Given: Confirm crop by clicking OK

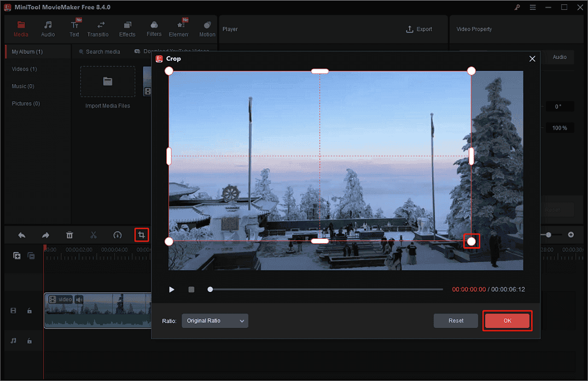Looking at the screenshot, I should 507,320.
